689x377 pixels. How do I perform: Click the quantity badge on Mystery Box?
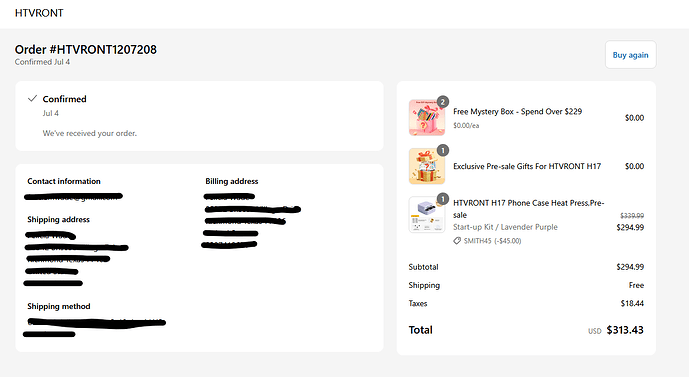(x=443, y=102)
